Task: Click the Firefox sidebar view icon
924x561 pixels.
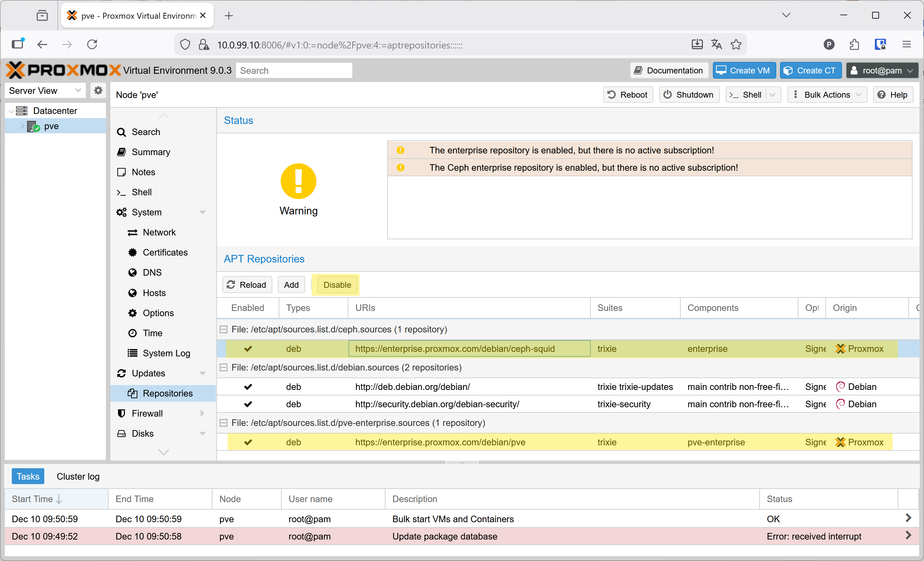Action: [x=18, y=44]
